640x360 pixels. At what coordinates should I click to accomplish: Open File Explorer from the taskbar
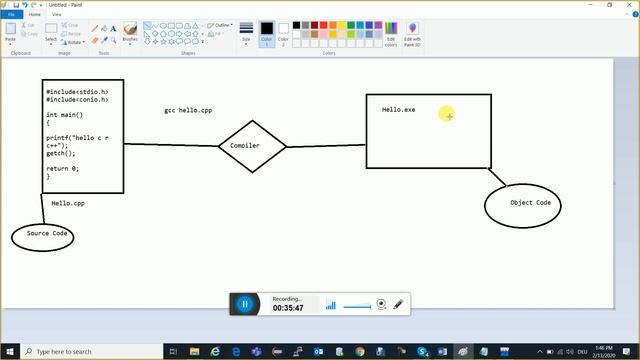tap(194, 351)
